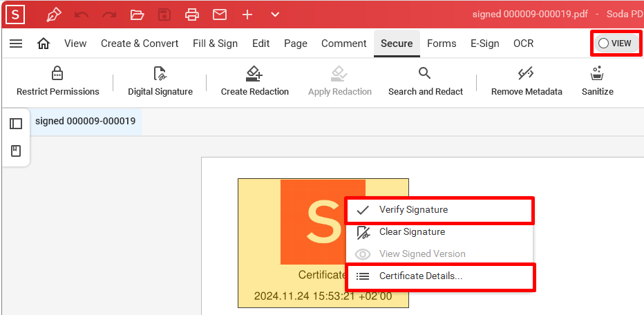Screen dimensions: 644x315
Task: Go to the Home icon
Action: (x=43, y=44)
